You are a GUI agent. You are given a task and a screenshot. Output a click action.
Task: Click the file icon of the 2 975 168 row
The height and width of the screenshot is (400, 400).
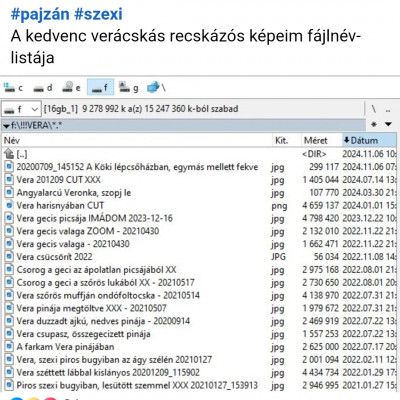tap(9, 269)
